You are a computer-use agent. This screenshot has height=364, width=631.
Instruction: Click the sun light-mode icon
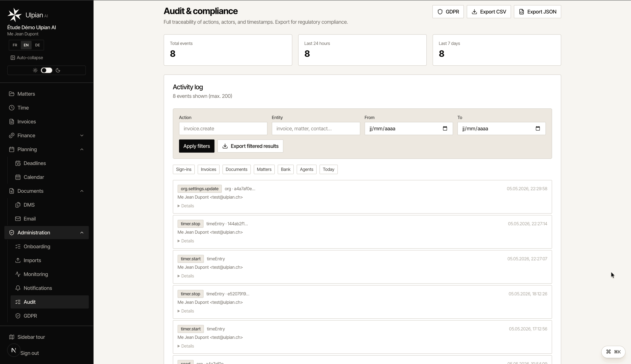[x=35, y=70]
